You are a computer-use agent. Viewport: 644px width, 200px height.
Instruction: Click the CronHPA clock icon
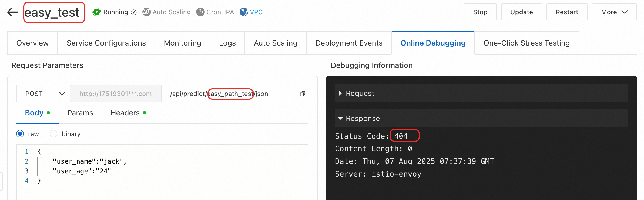(200, 12)
